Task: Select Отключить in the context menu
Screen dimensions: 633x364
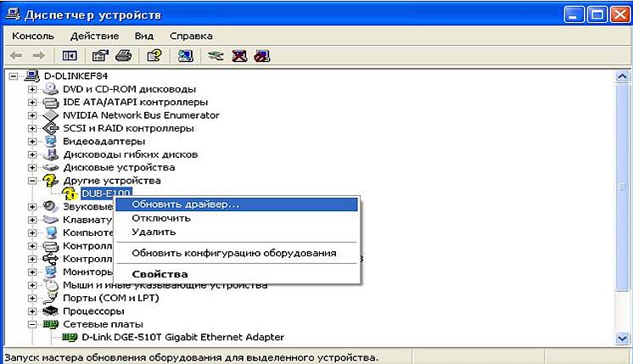Action: coord(160,218)
